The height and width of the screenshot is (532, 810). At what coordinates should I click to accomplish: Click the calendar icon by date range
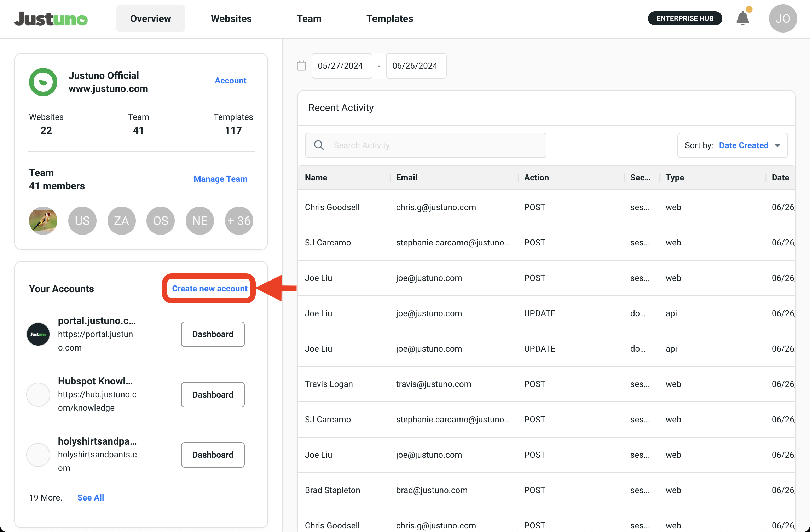click(x=301, y=66)
